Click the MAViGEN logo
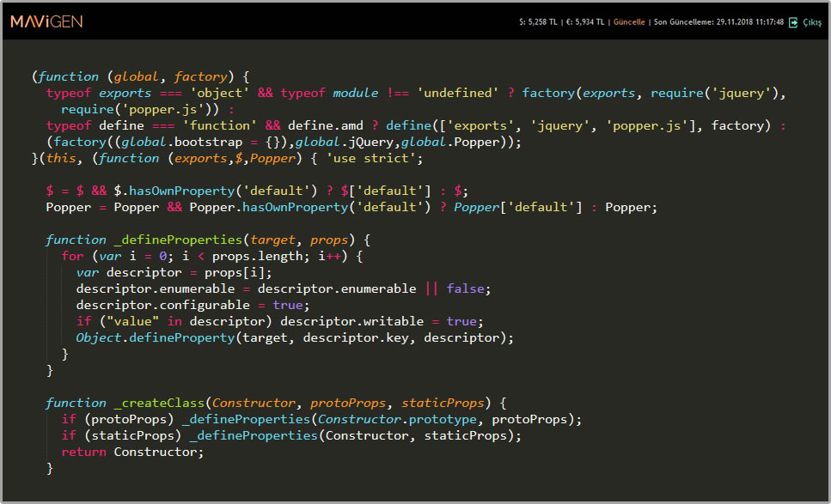 coord(47,21)
